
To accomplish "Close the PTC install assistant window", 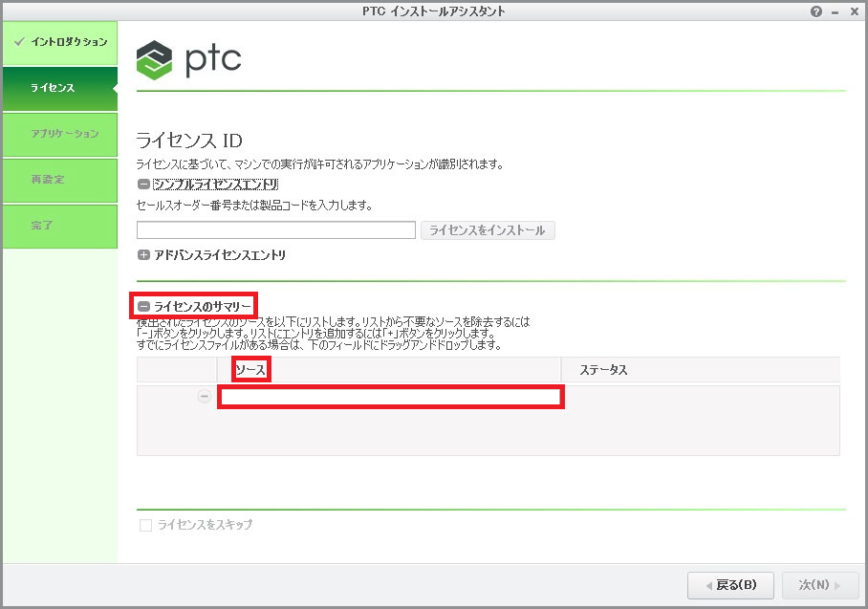I will (x=855, y=11).
